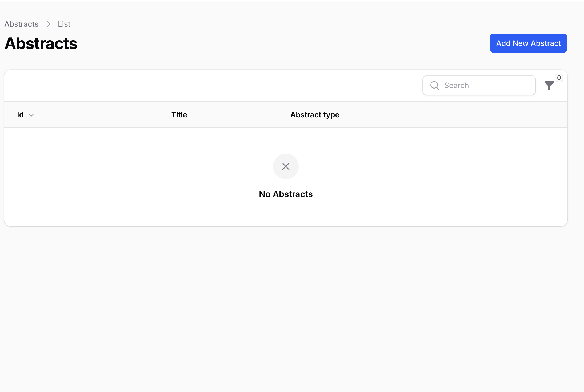The width and height of the screenshot is (584, 392).
Task: Click the X icon above No Abstracts
Action: (286, 166)
